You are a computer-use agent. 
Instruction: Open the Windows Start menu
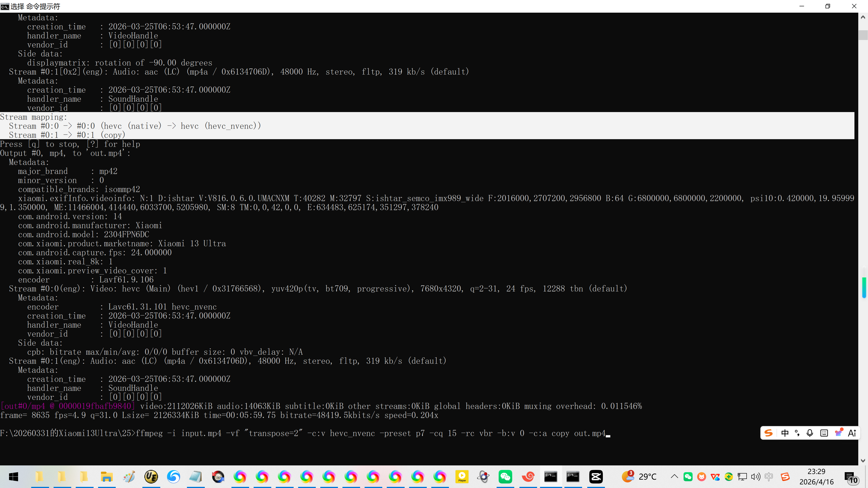[x=14, y=476]
